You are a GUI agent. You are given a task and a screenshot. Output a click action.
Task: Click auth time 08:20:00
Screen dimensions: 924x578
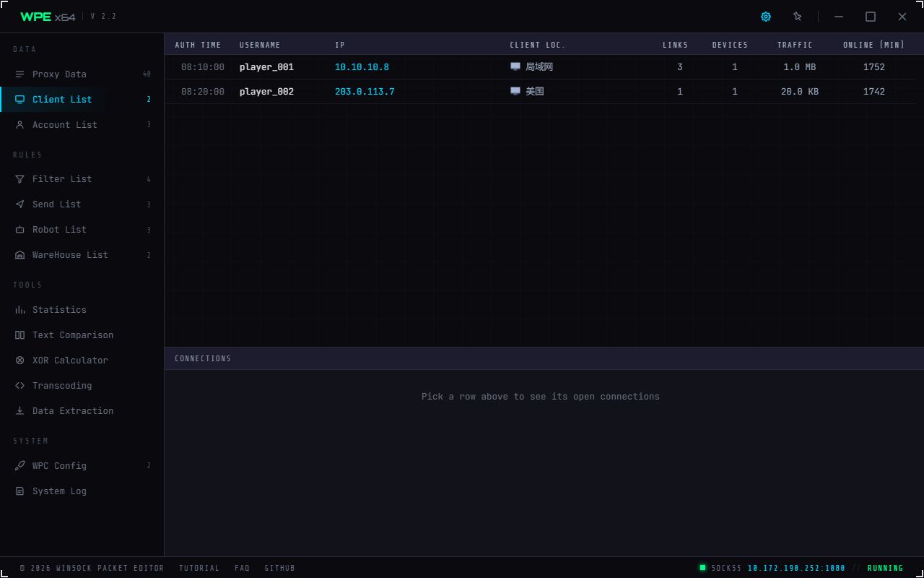tap(203, 92)
